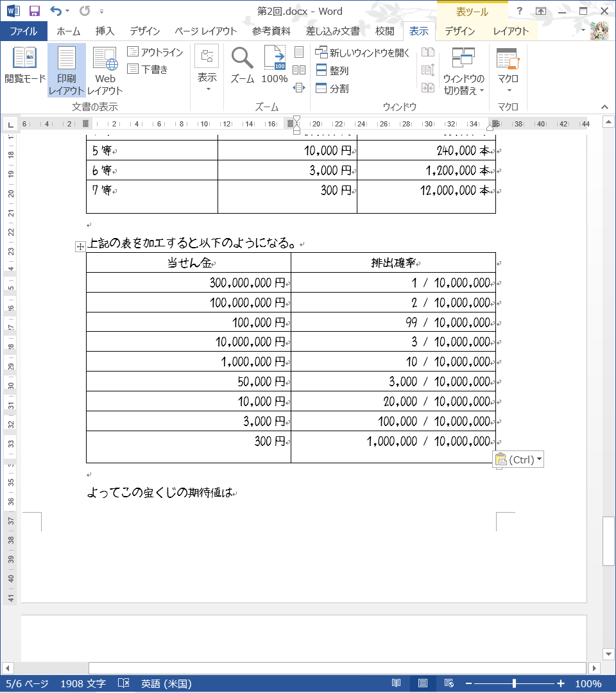
Task: Open the ファイル tab
Action: pyautogui.click(x=23, y=31)
